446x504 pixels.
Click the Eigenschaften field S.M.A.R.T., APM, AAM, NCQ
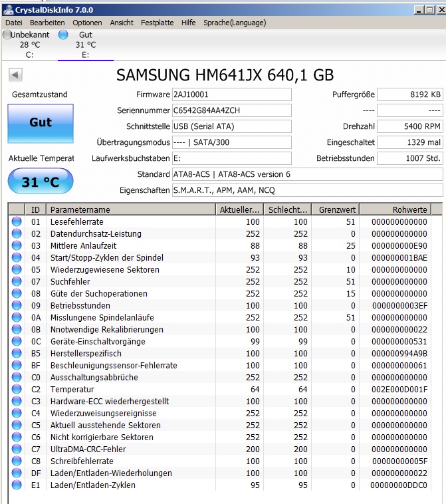[x=308, y=190]
